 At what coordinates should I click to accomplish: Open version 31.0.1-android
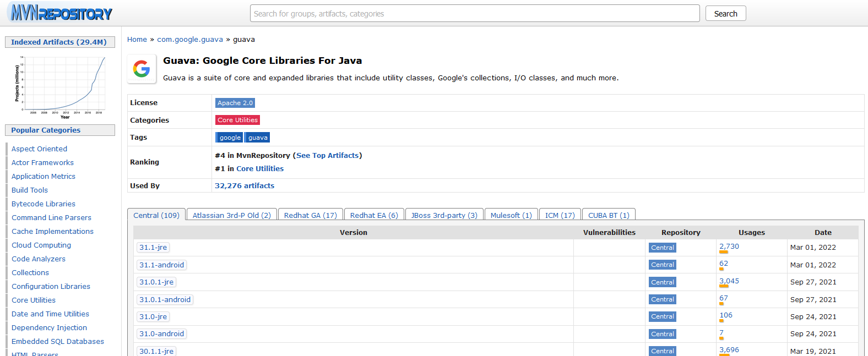[x=165, y=299]
